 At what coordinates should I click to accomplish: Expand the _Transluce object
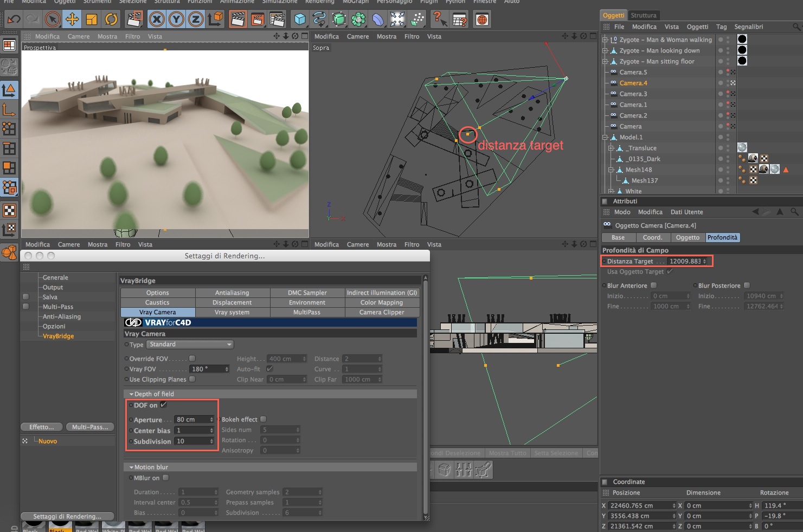[611, 148]
